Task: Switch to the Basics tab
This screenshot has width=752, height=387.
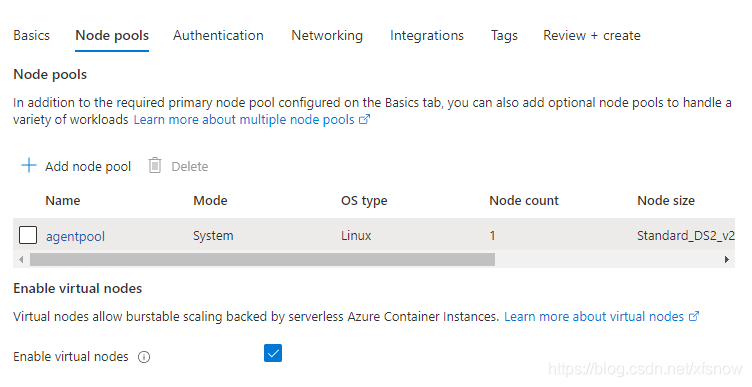Action: tap(32, 35)
